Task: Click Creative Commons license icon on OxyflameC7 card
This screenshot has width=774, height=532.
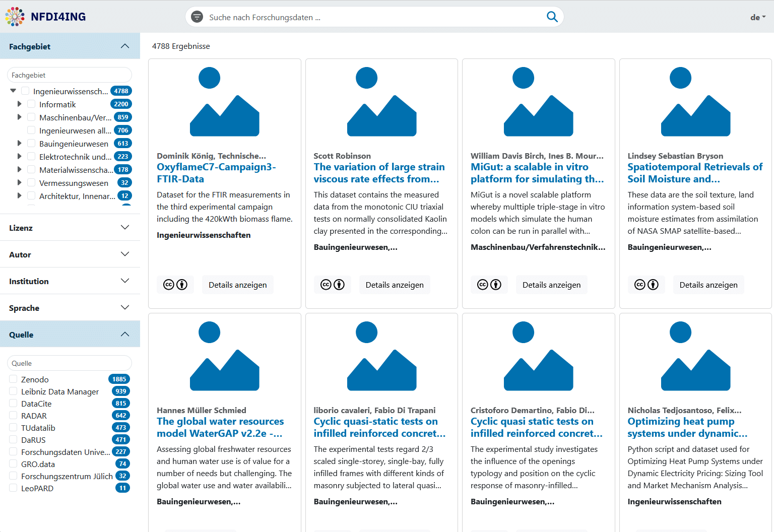Action: pos(175,285)
